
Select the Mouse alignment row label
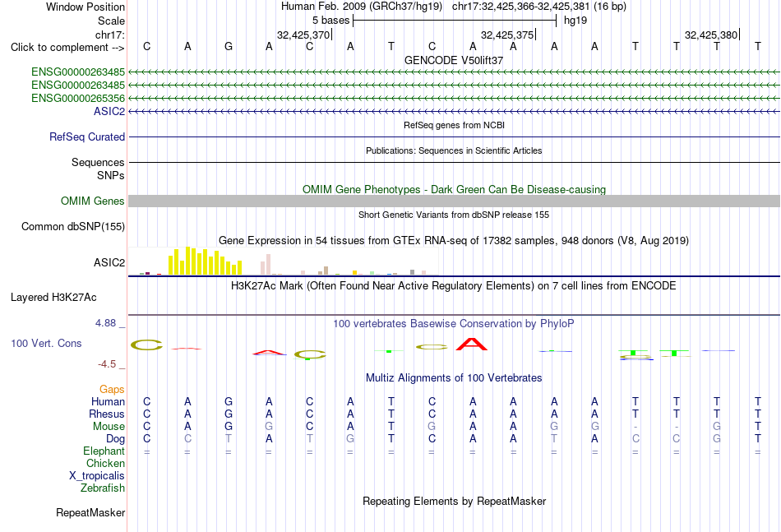[x=109, y=427]
